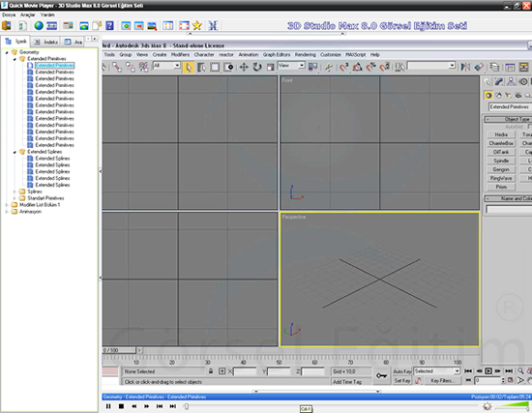Click the key icon to set keys
The width and height of the screenshot is (532, 413).
point(382,375)
